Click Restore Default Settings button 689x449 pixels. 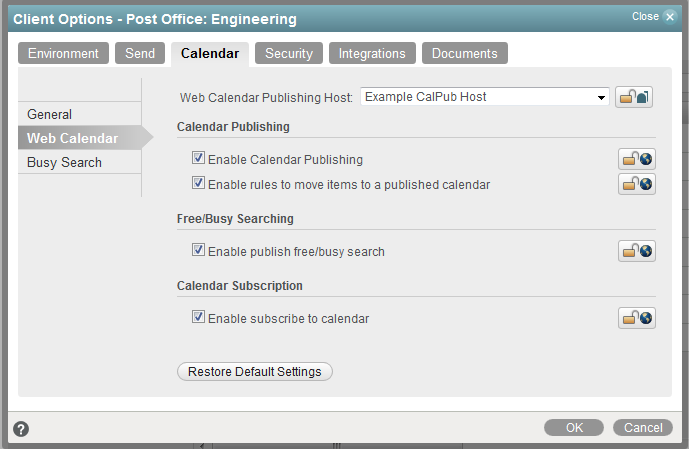click(254, 372)
